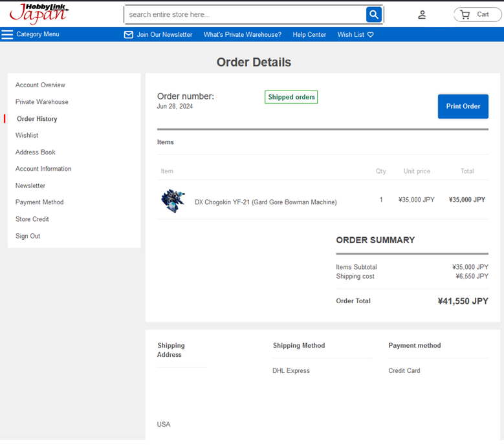Click the unit price ¥35,000 JPY
This screenshot has height=446, width=504.
pyautogui.click(x=416, y=200)
